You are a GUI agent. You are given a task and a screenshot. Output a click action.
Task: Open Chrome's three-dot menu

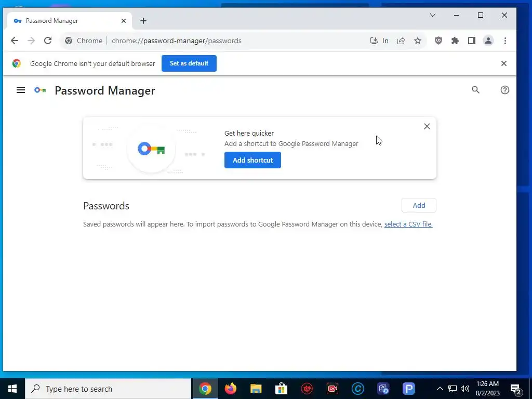point(505,41)
